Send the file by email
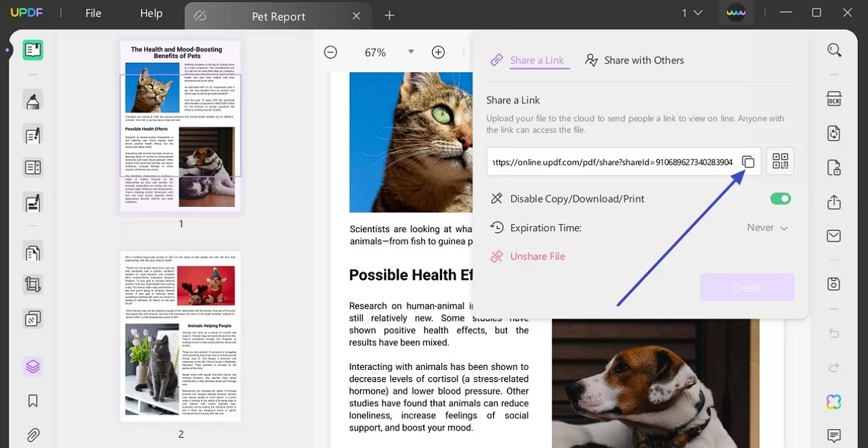 (x=834, y=236)
